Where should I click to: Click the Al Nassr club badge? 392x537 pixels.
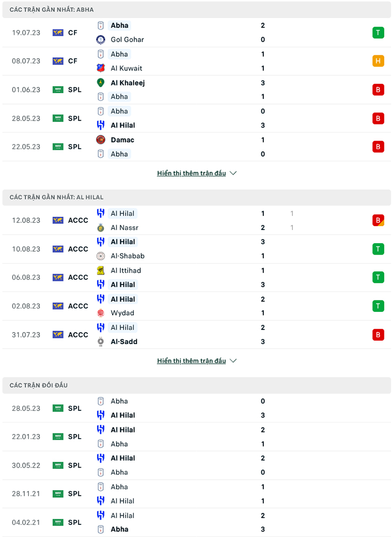(x=100, y=228)
